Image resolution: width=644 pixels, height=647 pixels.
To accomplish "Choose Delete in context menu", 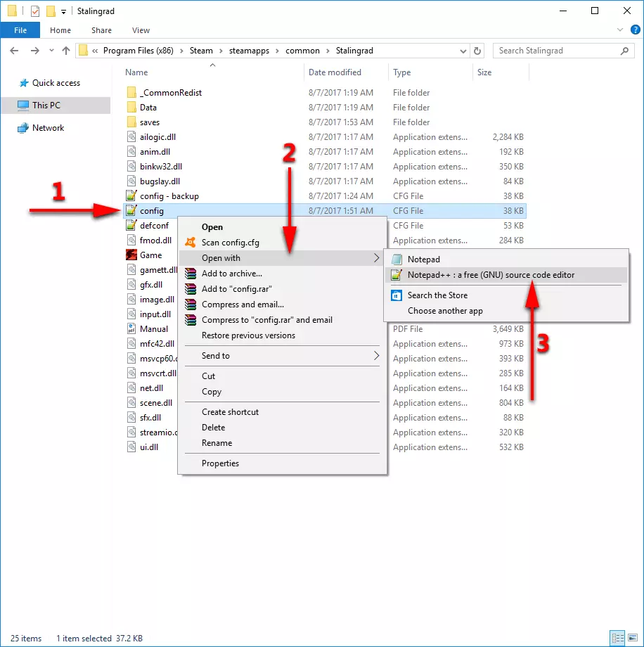I will (x=282, y=428).
